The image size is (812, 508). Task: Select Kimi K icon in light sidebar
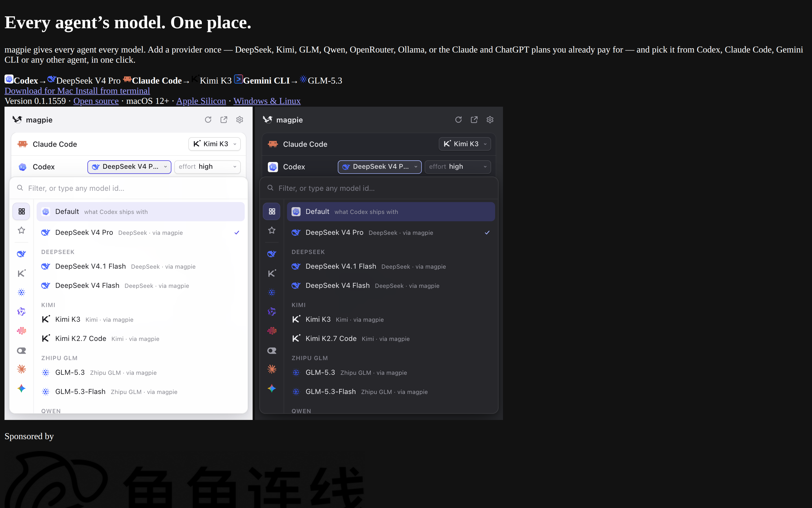21,273
